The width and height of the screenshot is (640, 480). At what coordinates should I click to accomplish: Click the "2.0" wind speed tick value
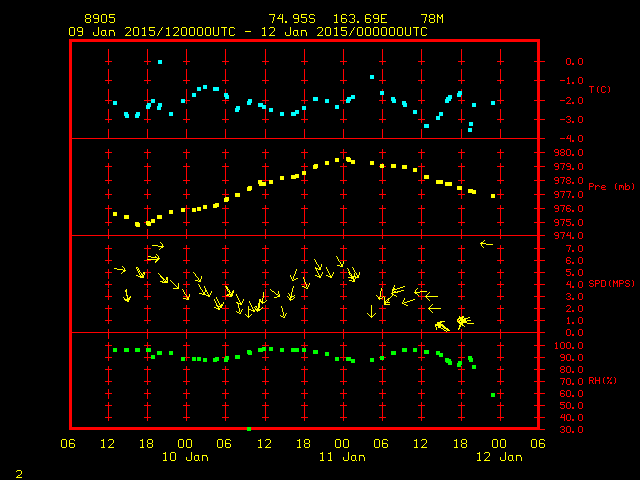[574, 309]
